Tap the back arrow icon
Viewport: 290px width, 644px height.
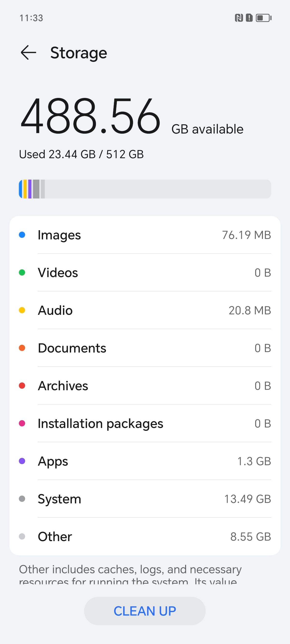pyautogui.click(x=29, y=52)
